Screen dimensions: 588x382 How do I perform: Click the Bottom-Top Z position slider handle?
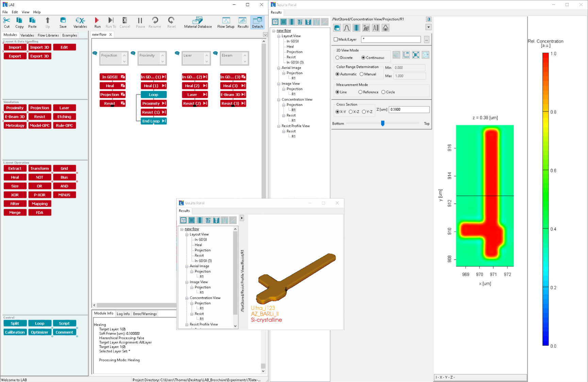382,123
